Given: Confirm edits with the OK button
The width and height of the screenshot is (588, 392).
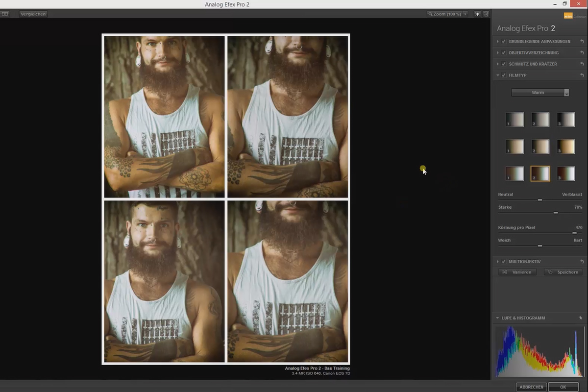Looking at the screenshot, I should (563, 387).
